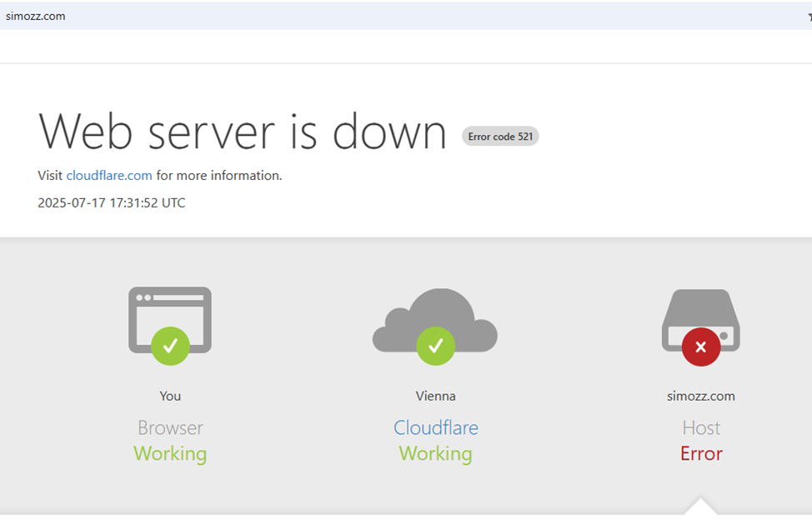The height and width of the screenshot is (519, 812).
Task: Open the cloudflare.com link for more information
Action: [109, 175]
